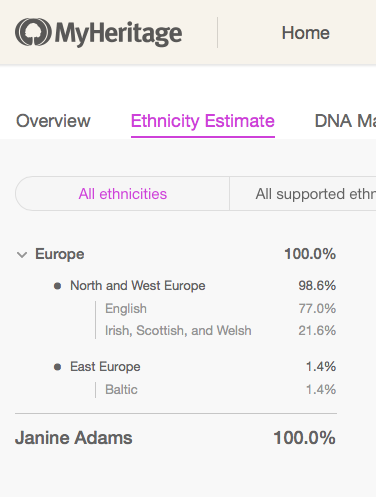The width and height of the screenshot is (376, 497).
Task: Switch to the Overview tab
Action: point(53,121)
